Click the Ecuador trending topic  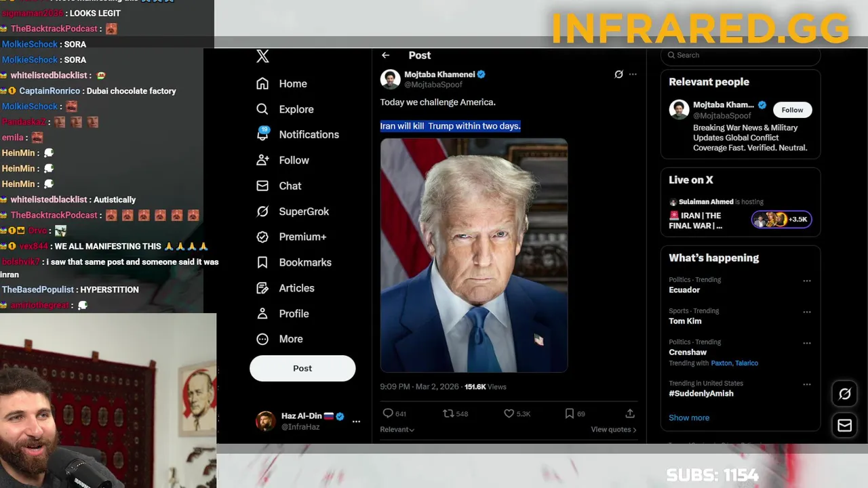click(x=684, y=290)
